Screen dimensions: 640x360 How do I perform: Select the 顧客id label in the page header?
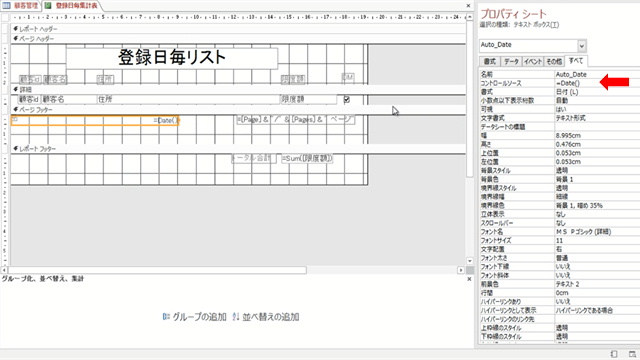(30, 79)
